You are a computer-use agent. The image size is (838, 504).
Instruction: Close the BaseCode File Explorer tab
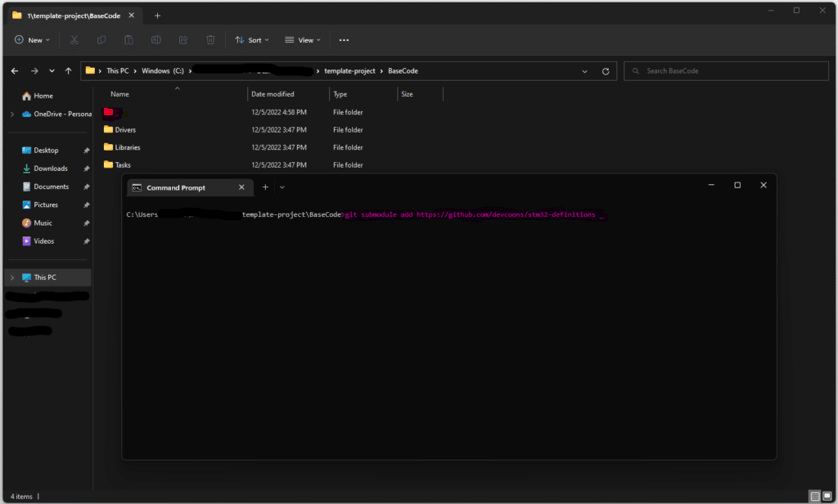click(x=132, y=16)
